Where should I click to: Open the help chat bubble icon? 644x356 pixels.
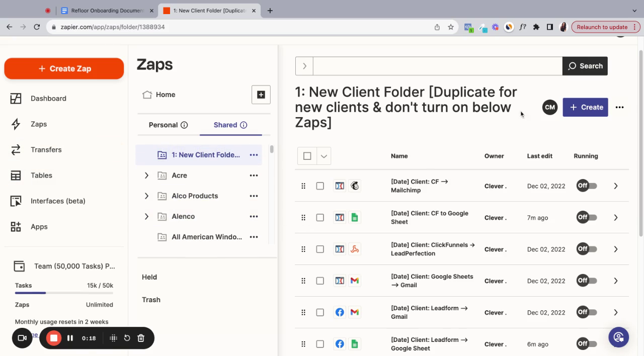click(x=619, y=337)
